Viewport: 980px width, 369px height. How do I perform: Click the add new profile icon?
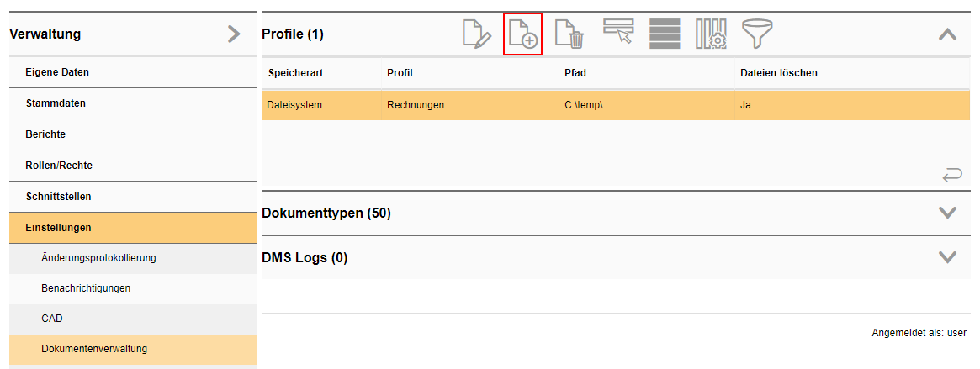[522, 34]
